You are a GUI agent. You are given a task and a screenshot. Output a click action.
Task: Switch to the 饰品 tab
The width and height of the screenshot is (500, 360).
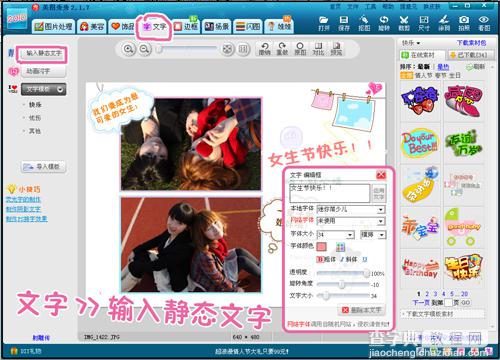(122, 26)
